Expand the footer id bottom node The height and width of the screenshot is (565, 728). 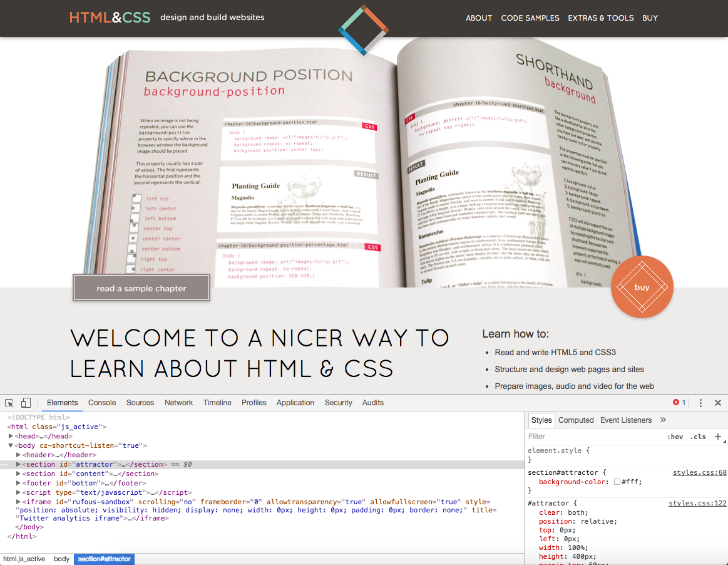[18, 483]
